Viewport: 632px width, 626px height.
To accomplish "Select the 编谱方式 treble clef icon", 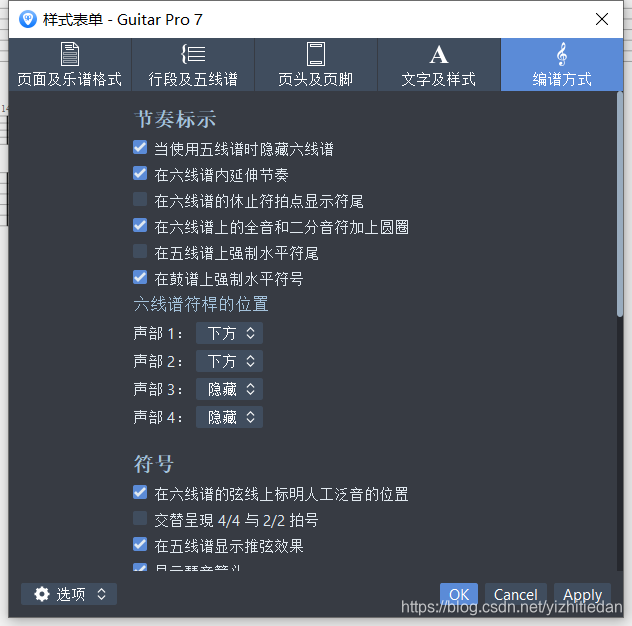I will click(x=562, y=54).
